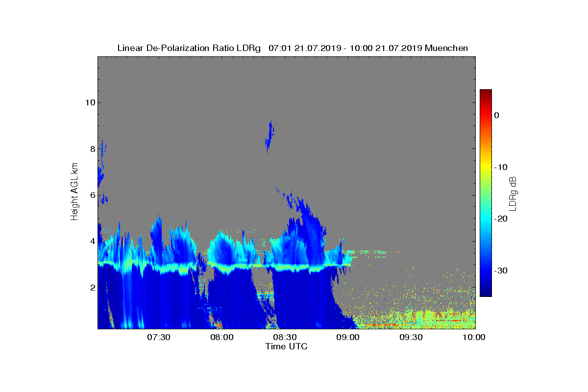588x392 pixels.
Task: Click the plot title mentioning Muenchen
Action: [293, 48]
